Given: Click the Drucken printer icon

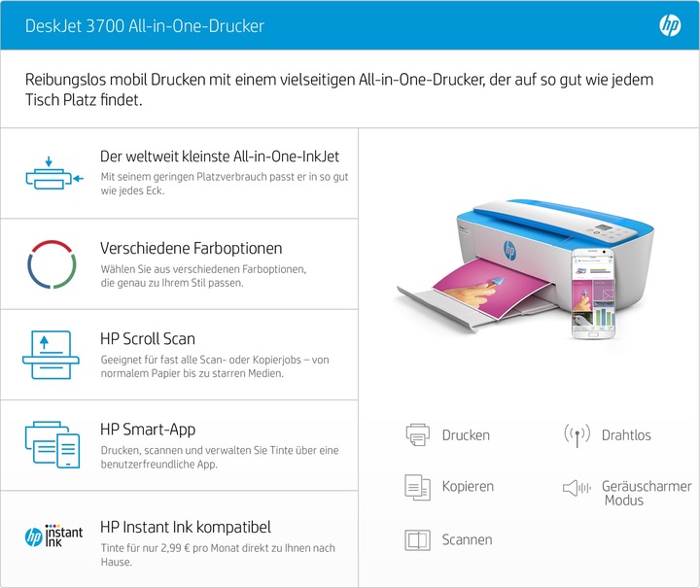Looking at the screenshot, I should pos(417,434).
